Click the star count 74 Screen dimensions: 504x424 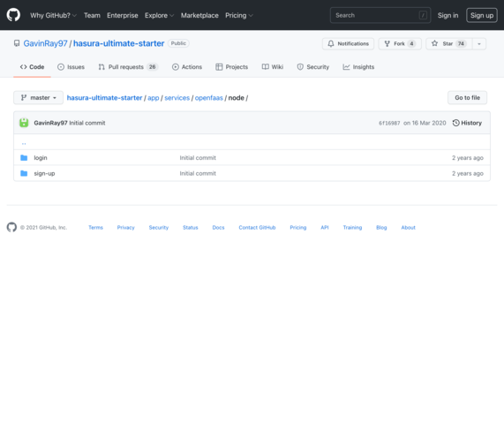(461, 44)
